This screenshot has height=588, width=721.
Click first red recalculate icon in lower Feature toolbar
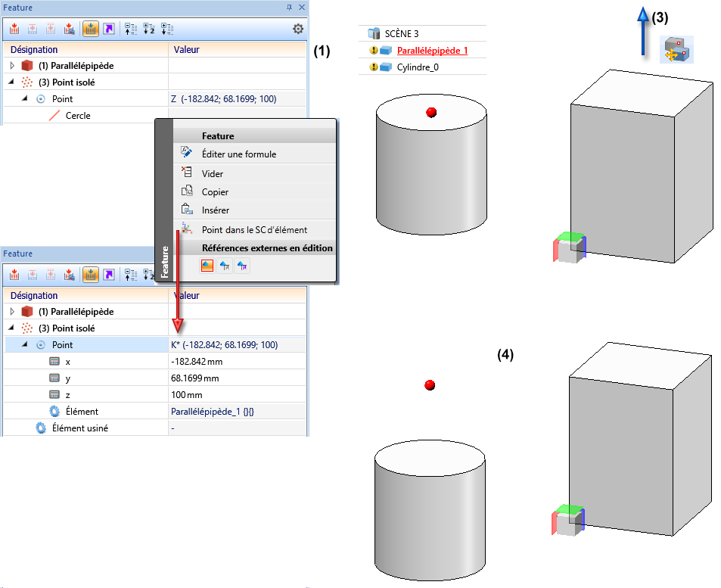pyautogui.click(x=14, y=275)
